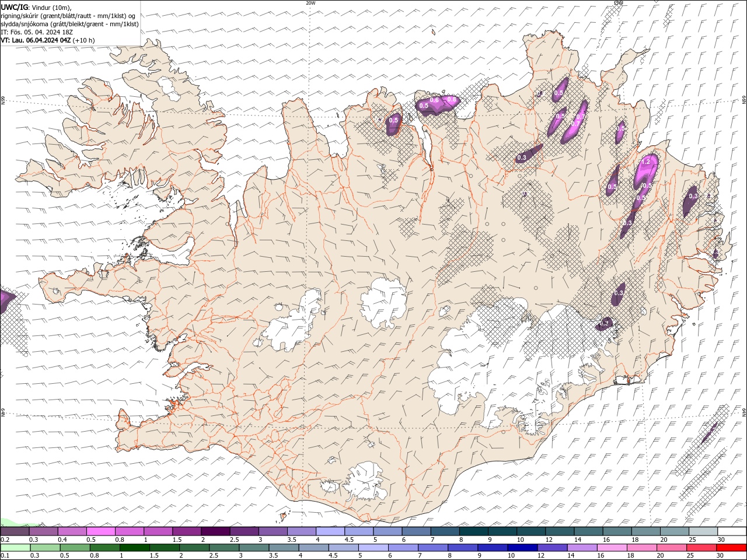Click the pale green 0.1 swatch in lower legend

click(15, 548)
